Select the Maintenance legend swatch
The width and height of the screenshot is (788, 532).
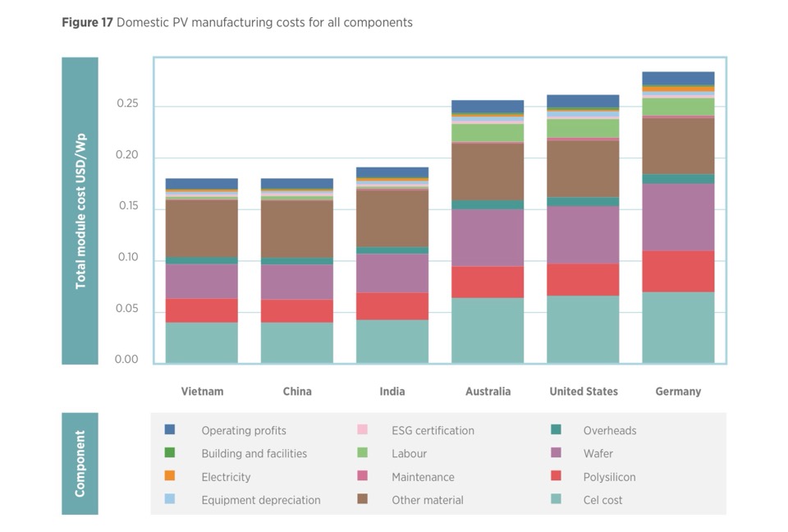point(362,476)
